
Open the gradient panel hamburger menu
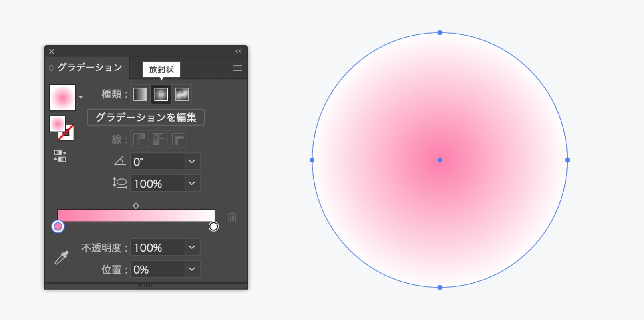point(237,68)
